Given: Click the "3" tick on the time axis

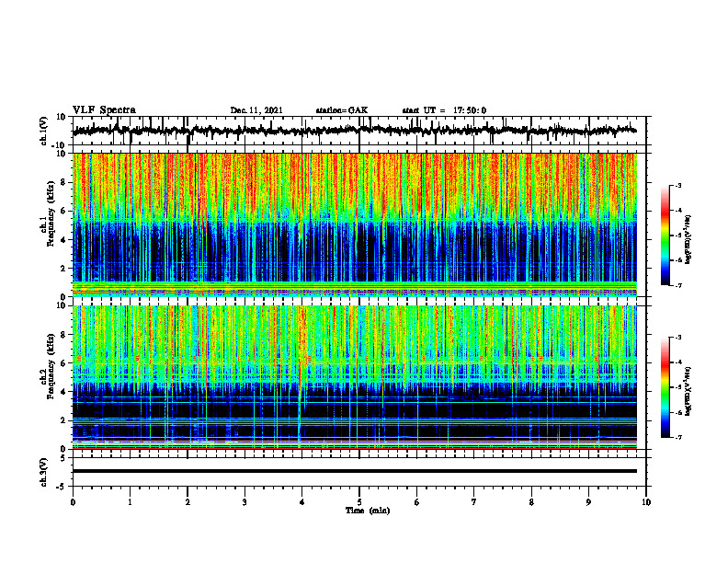Looking at the screenshot, I should 245,502.
